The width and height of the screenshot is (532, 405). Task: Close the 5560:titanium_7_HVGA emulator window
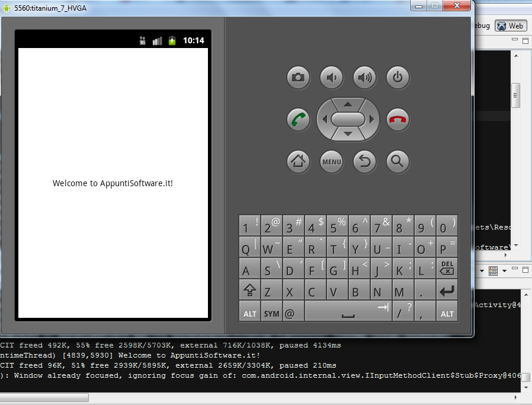[x=457, y=6]
